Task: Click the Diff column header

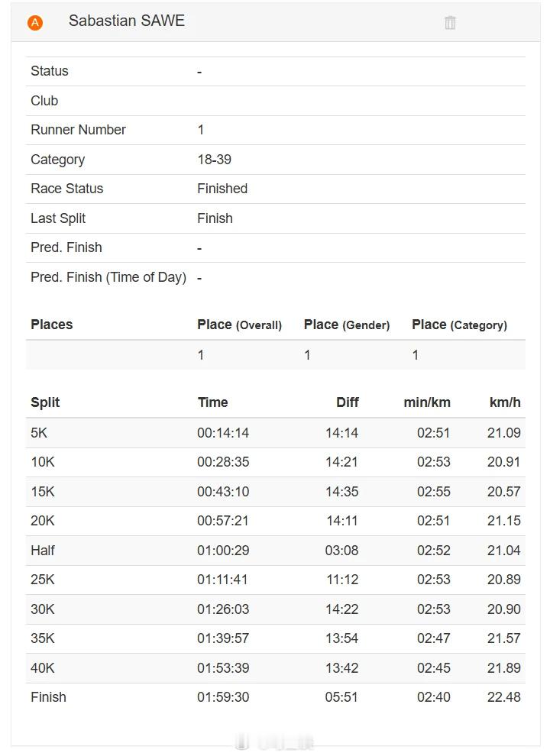Action: click(347, 402)
